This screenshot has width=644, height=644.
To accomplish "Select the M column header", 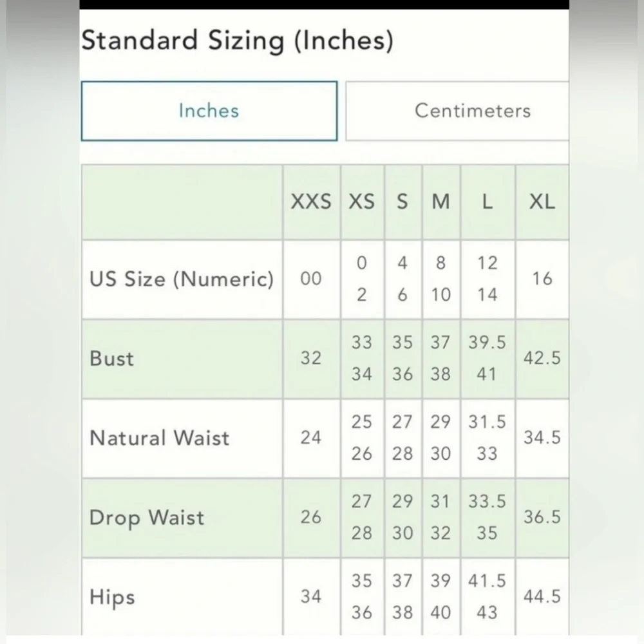I will [440, 202].
